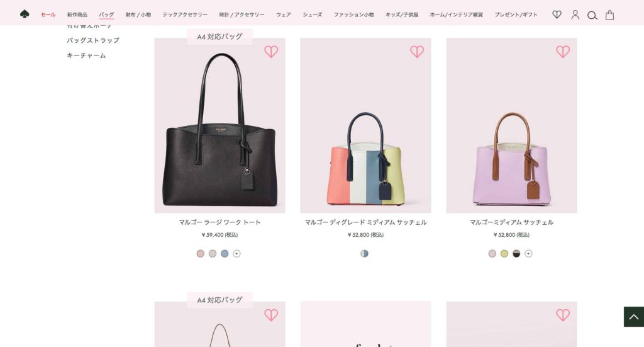Click the バッグストラップ sidebar link
Image resolution: width=644 pixels, height=347 pixels.
pos(93,40)
